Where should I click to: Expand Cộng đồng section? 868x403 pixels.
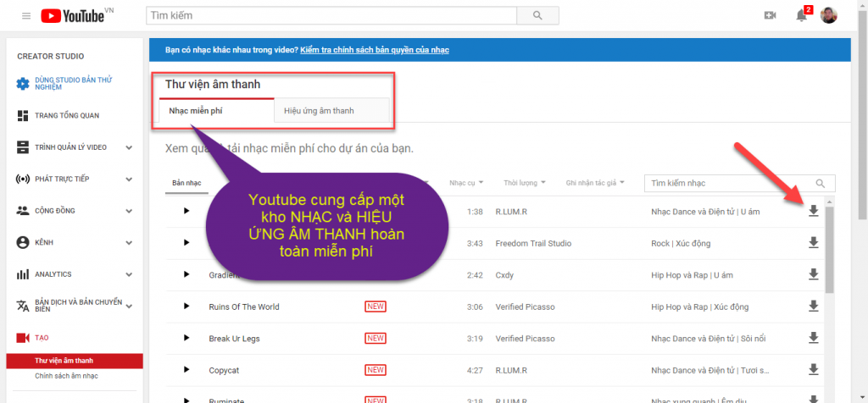pos(129,211)
